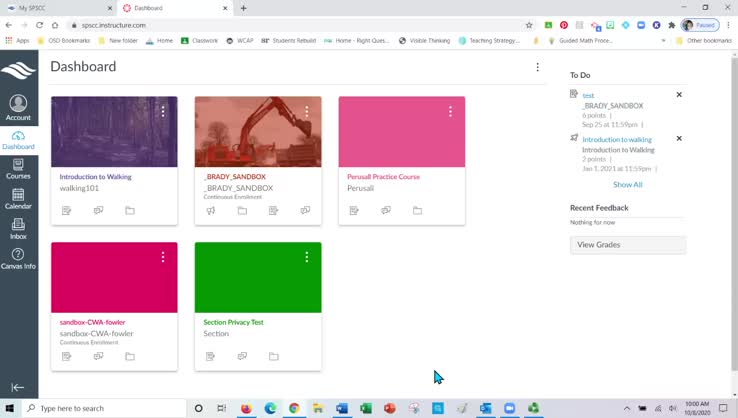Open Assignments icon on Section Privacy Test card
This screenshot has height=418, width=738.
coord(210,356)
